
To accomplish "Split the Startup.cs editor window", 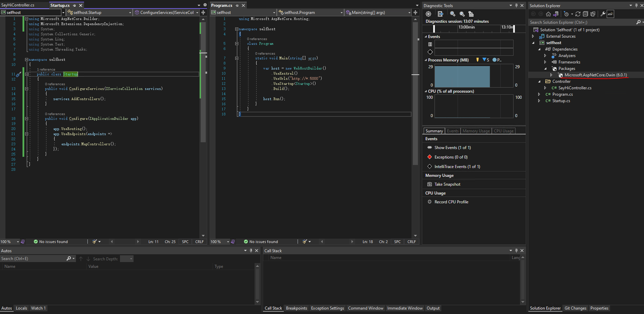I will coord(203,12).
